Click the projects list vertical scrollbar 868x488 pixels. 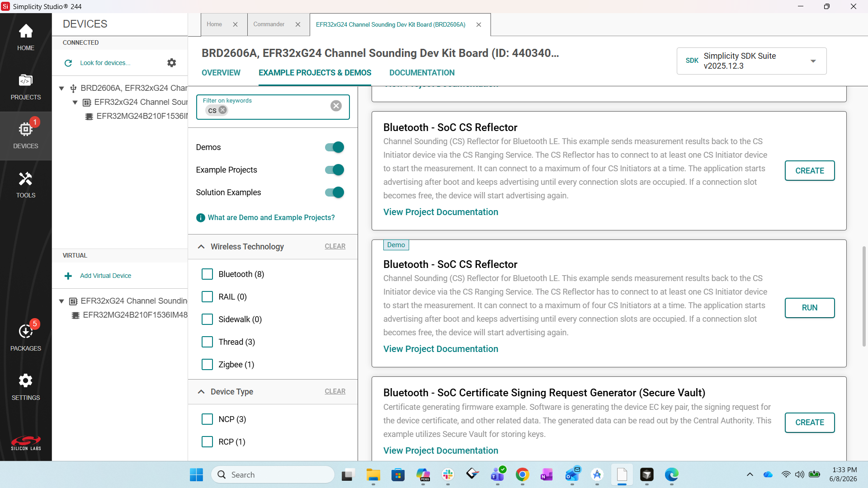pyautogui.click(x=864, y=296)
